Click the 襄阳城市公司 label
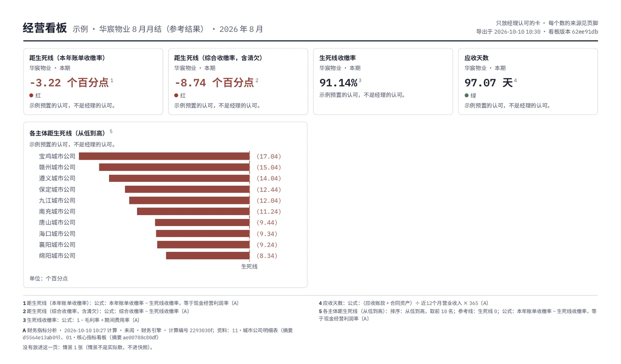The image size is (621, 364). [x=57, y=245]
